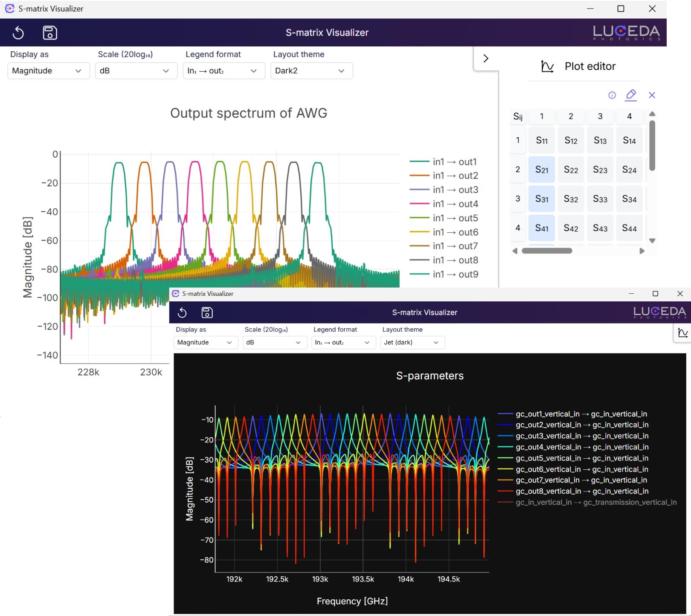Click the reset icon in the lower window
691x616 pixels.
point(182,312)
